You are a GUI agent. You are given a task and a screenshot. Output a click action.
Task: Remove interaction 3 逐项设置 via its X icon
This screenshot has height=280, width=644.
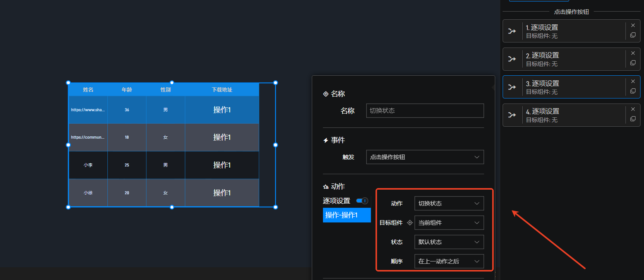tap(633, 81)
